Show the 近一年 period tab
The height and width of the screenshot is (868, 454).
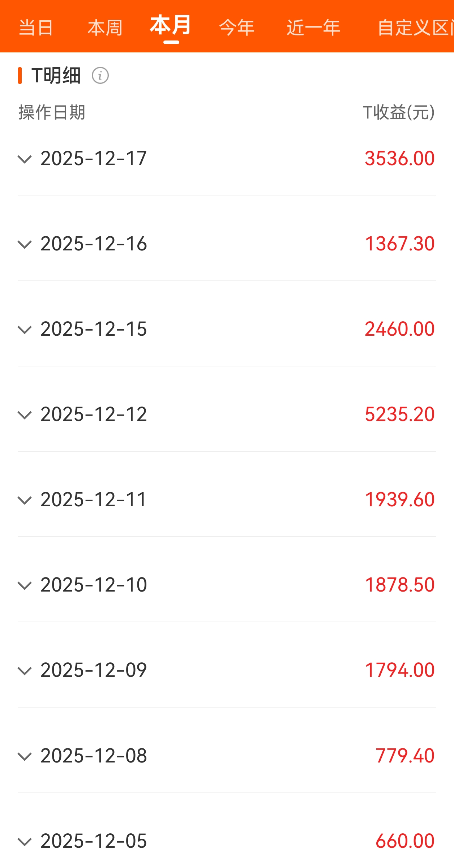pyautogui.click(x=313, y=27)
